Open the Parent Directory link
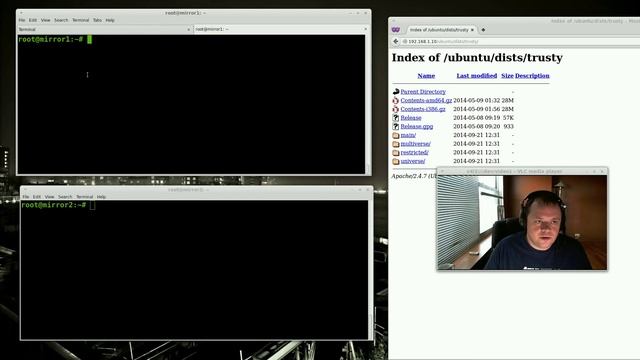Image resolution: width=640 pixels, height=360 pixels. coord(423,92)
